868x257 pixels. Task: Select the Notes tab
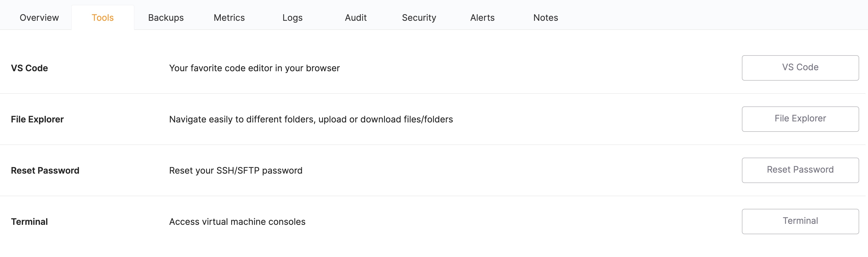pos(545,17)
